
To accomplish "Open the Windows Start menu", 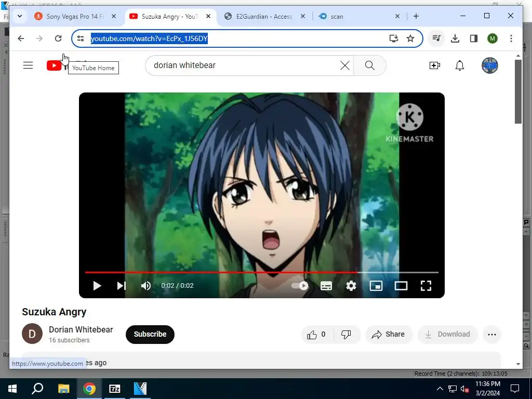I will (x=12, y=389).
